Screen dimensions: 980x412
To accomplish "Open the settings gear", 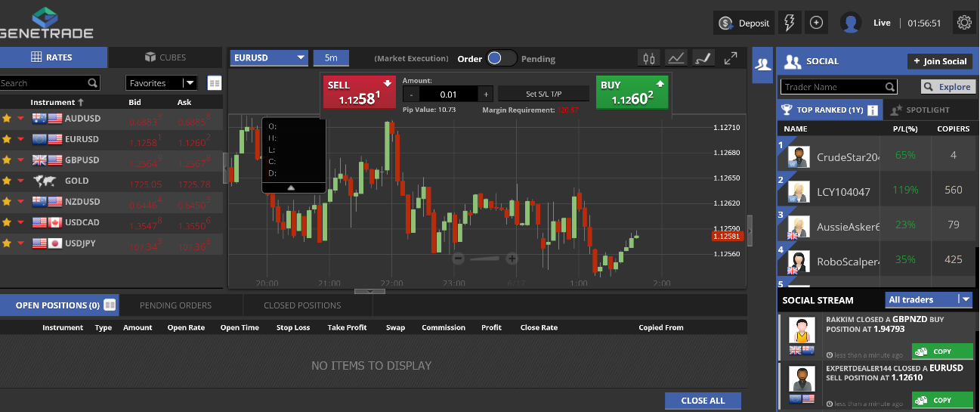I will [x=964, y=23].
